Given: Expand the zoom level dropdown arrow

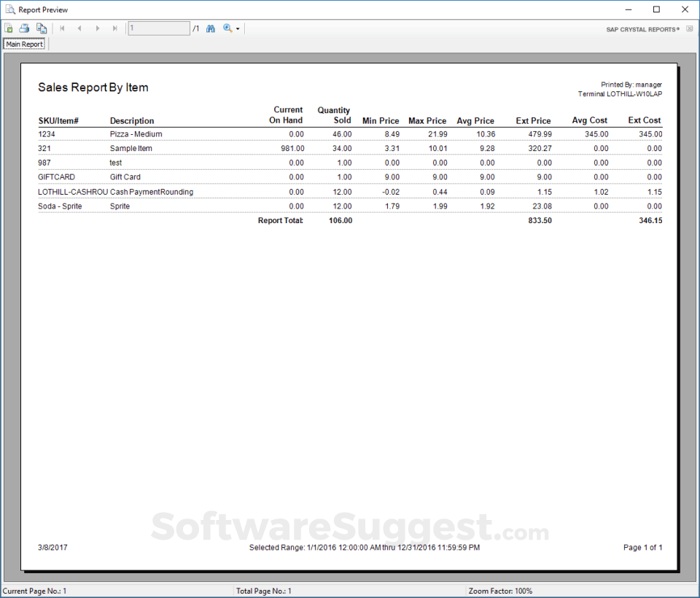Looking at the screenshot, I should pyautogui.click(x=238, y=29).
